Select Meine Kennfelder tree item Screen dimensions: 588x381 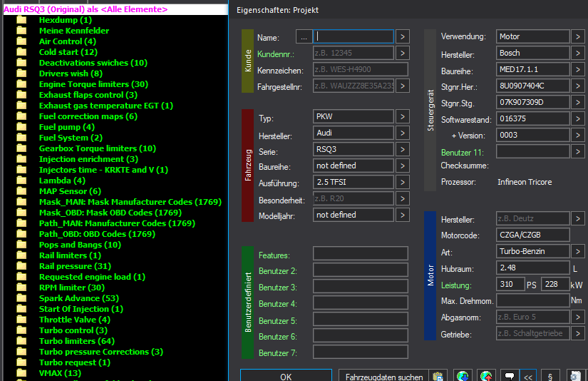tap(74, 31)
